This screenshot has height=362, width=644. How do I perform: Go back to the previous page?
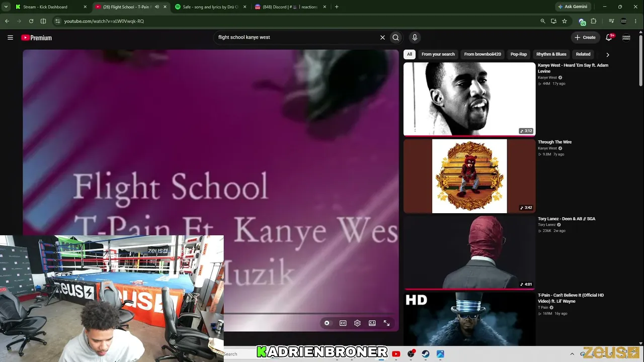pos(7,21)
